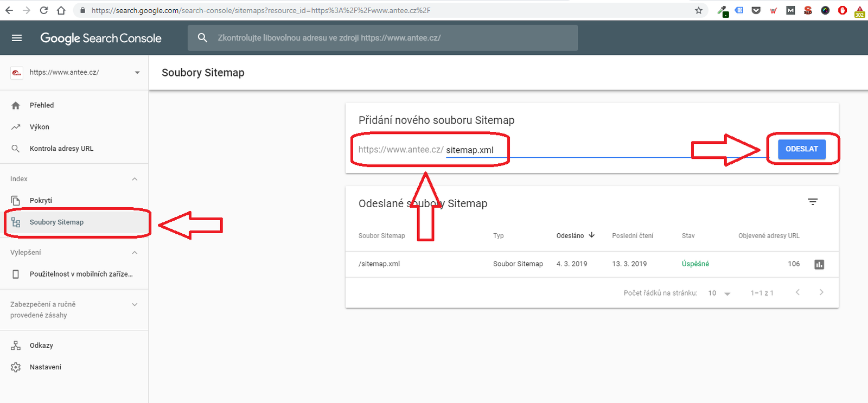Screen dimensions: 868x403
Task: Go to the browser home page icon
Action: pos(61,10)
